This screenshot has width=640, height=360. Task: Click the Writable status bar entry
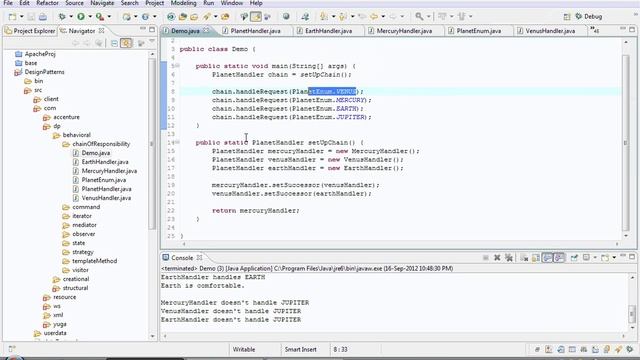(x=244, y=349)
